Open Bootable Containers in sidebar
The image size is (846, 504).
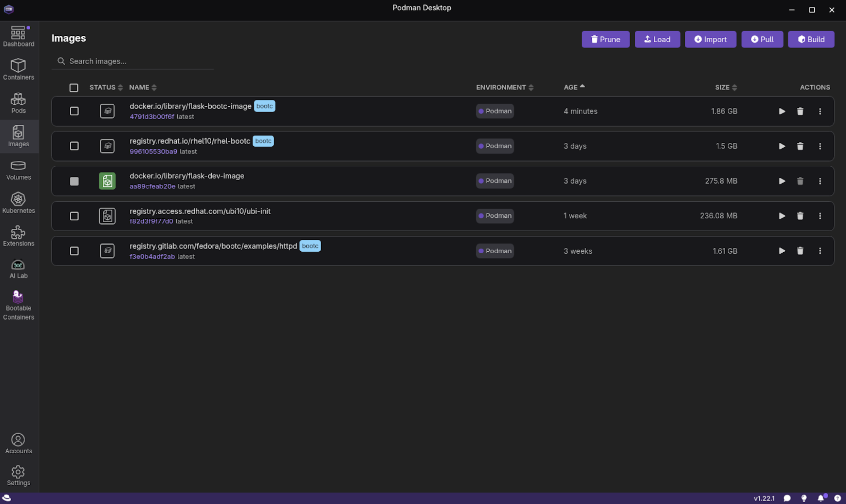[18, 305]
